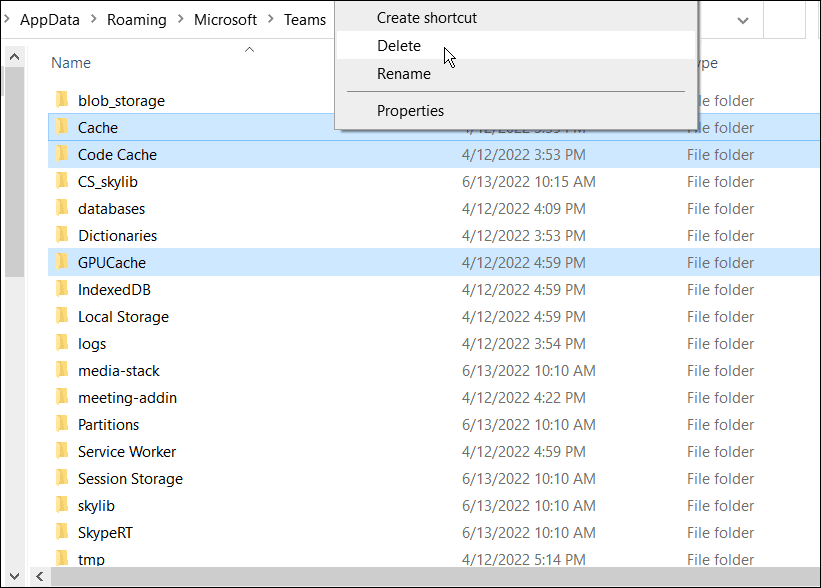
Task: Expand the chevron after Roaming breadcrumb
Action: [x=181, y=19]
